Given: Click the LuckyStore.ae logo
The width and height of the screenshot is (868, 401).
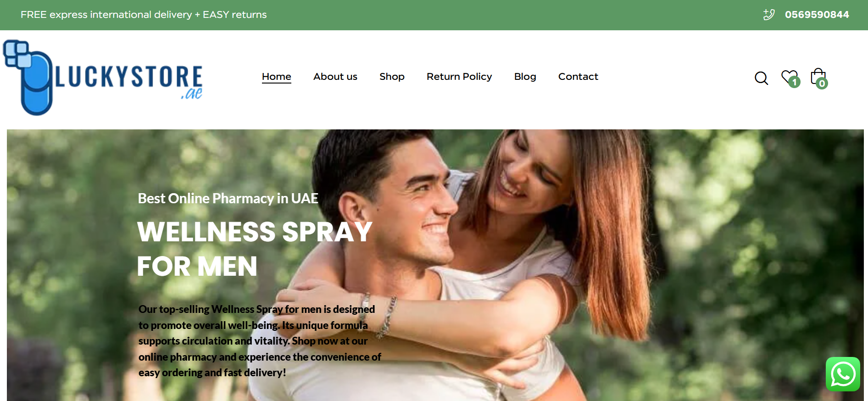Looking at the screenshot, I should tap(103, 77).
